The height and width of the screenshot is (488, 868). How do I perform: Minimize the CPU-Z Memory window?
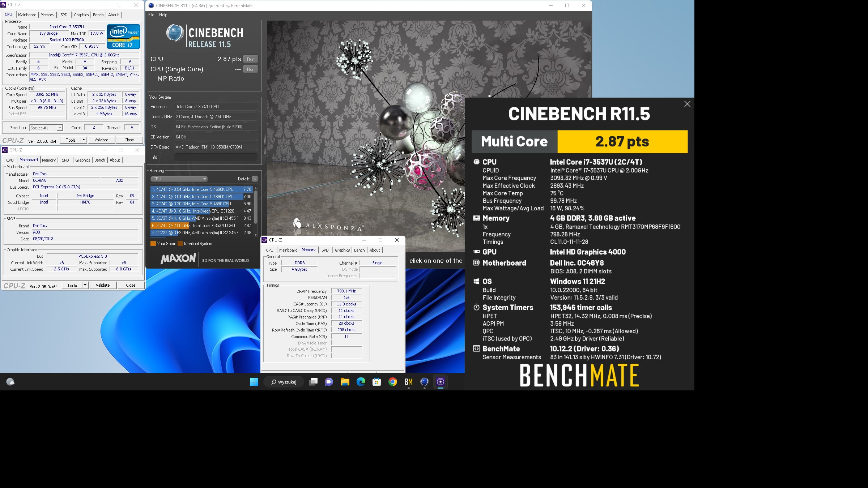point(364,240)
